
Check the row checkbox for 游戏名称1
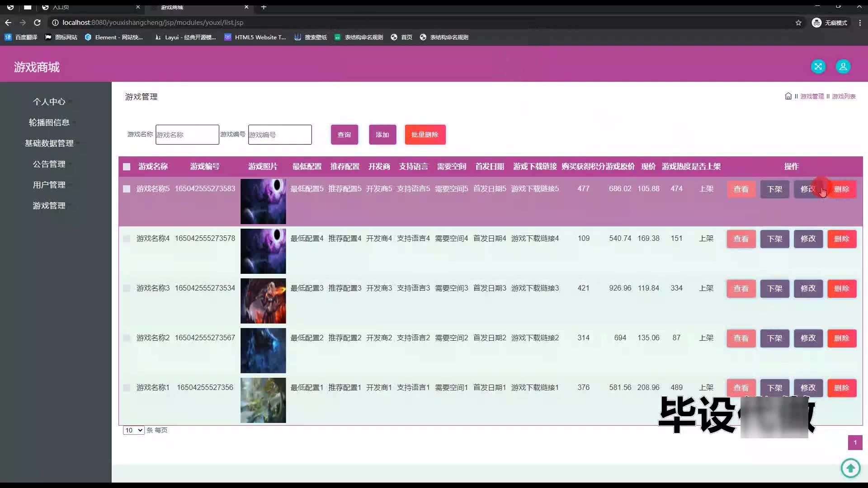click(x=127, y=388)
